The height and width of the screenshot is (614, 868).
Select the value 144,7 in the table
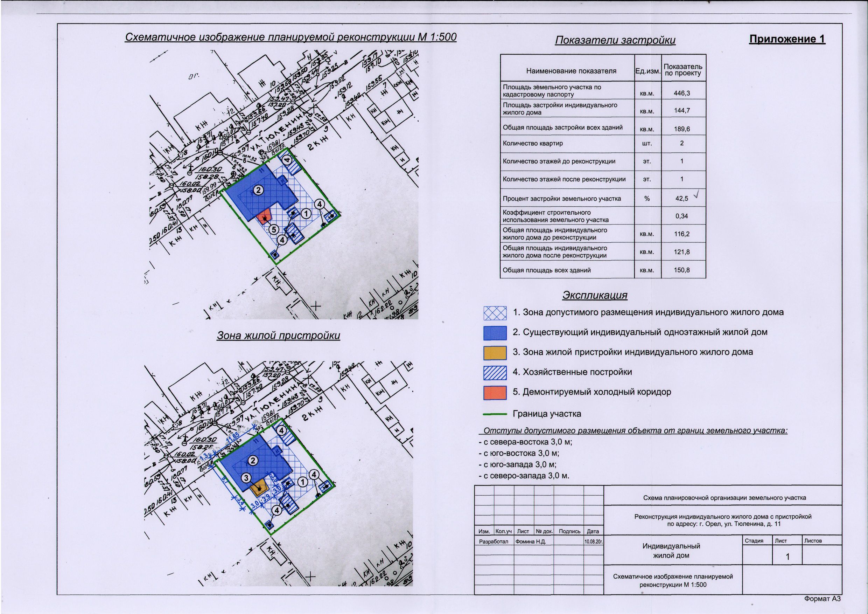pos(682,110)
